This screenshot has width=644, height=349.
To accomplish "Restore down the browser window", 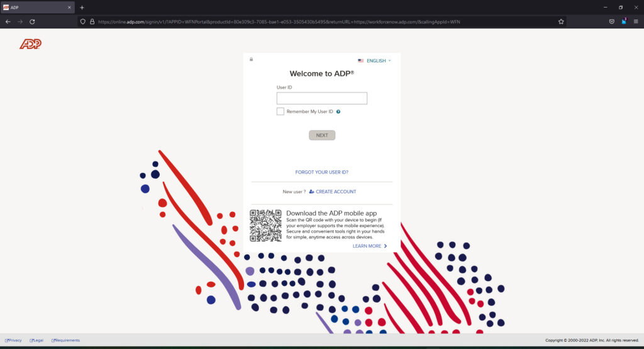I will tap(621, 8).
